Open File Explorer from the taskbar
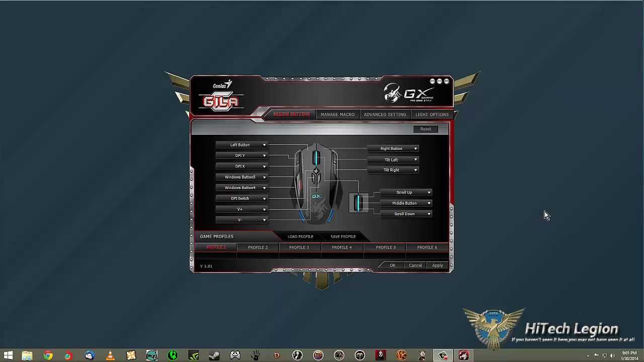This screenshot has width=644, height=362. click(27, 356)
